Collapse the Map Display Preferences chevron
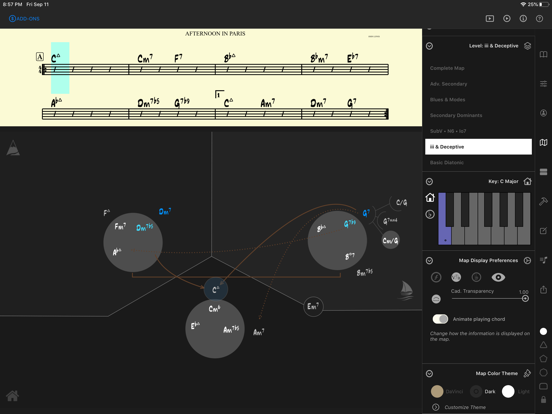Image resolution: width=552 pixels, height=414 pixels. pos(429,261)
